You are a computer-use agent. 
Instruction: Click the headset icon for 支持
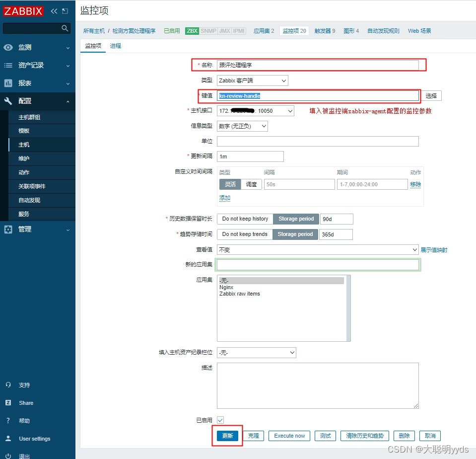[8, 385]
